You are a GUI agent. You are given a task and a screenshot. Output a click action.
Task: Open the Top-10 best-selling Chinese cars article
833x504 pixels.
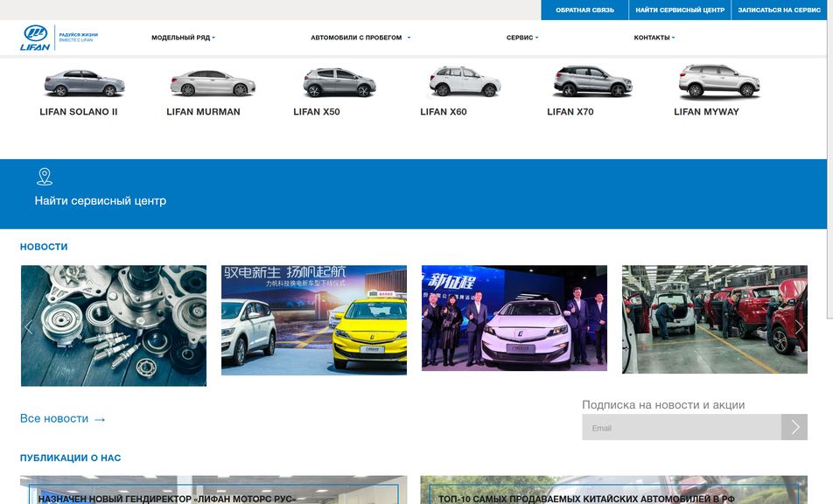tap(613, 490)
